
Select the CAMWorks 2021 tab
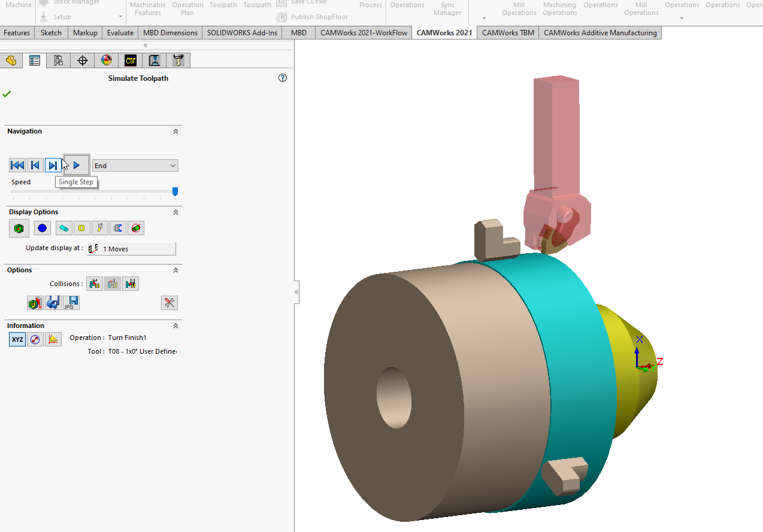click(x=444, y=33)
